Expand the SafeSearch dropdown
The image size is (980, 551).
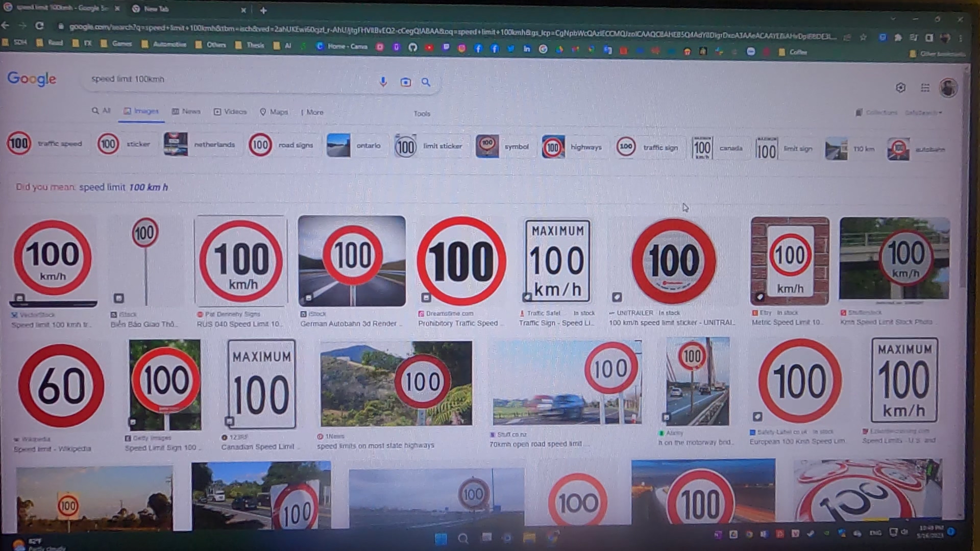pyautogui.click(x=924, y=113)
